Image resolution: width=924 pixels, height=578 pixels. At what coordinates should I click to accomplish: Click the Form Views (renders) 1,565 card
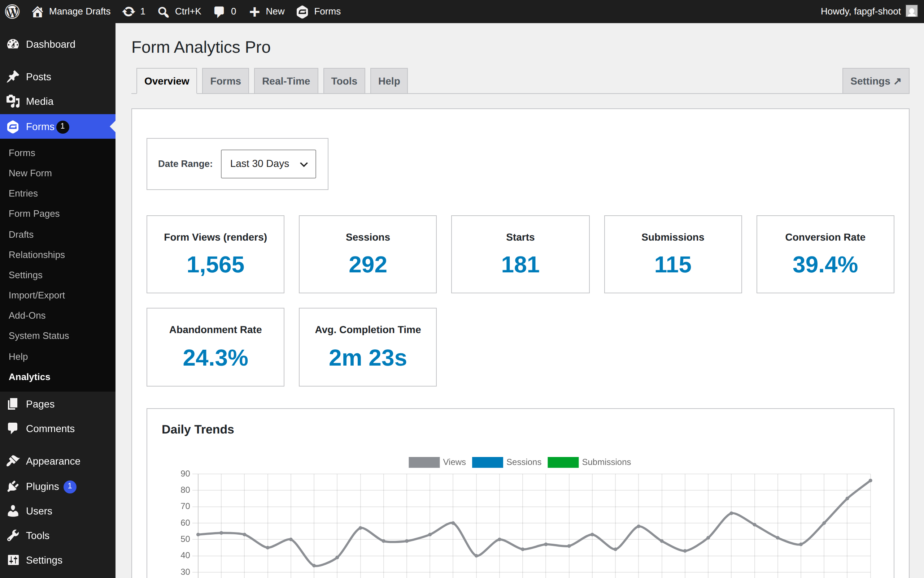point(215,254)
